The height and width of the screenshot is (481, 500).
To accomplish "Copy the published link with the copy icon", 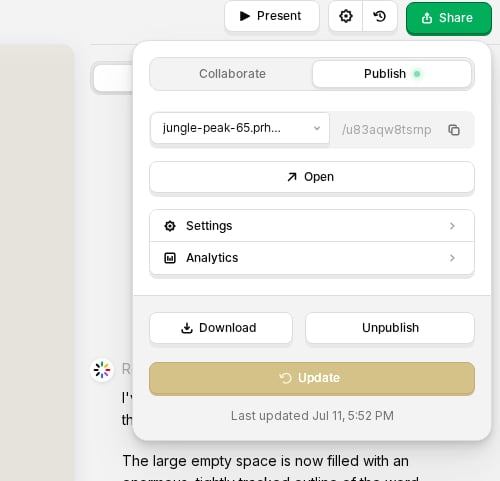I will 454,130.
